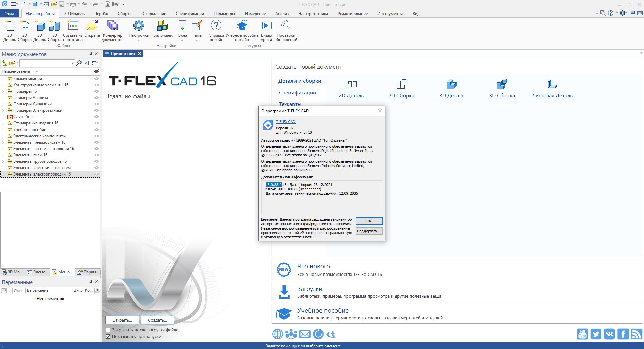Open the Настройка dropdown arrow
The height and width of the screenshot is (349, 644).
pos(139,41)
